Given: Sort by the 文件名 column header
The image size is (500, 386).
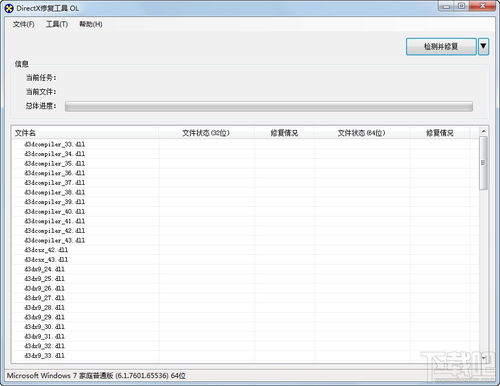Looking at the screenshot, I should (85, 133).
